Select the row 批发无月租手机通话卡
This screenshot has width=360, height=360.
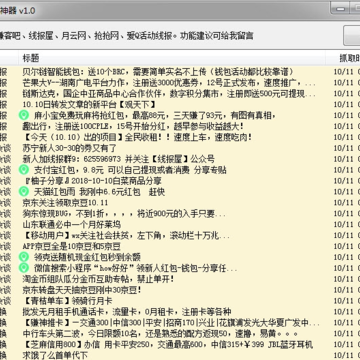(180, 312)
